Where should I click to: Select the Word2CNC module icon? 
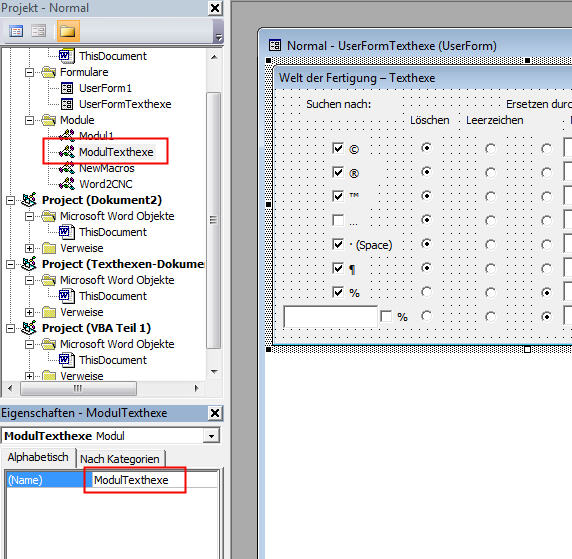67,184
